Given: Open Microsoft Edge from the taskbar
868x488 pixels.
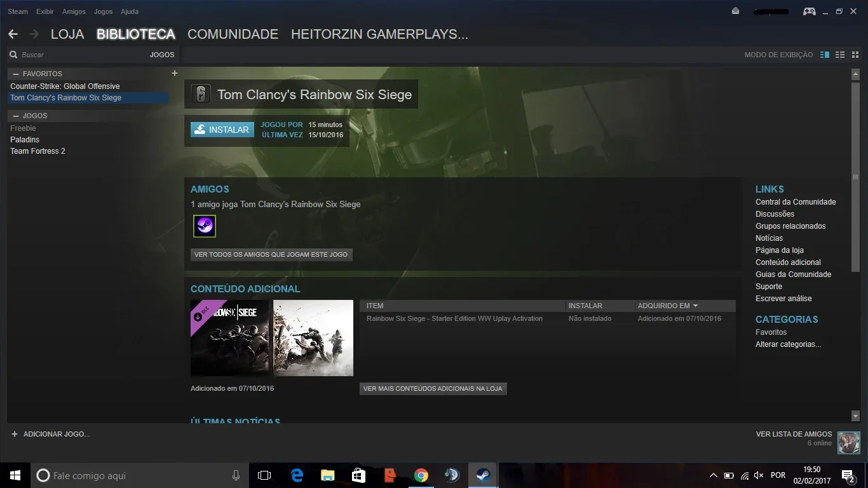Looking at the screenshot, I should (x=296, y=475).
